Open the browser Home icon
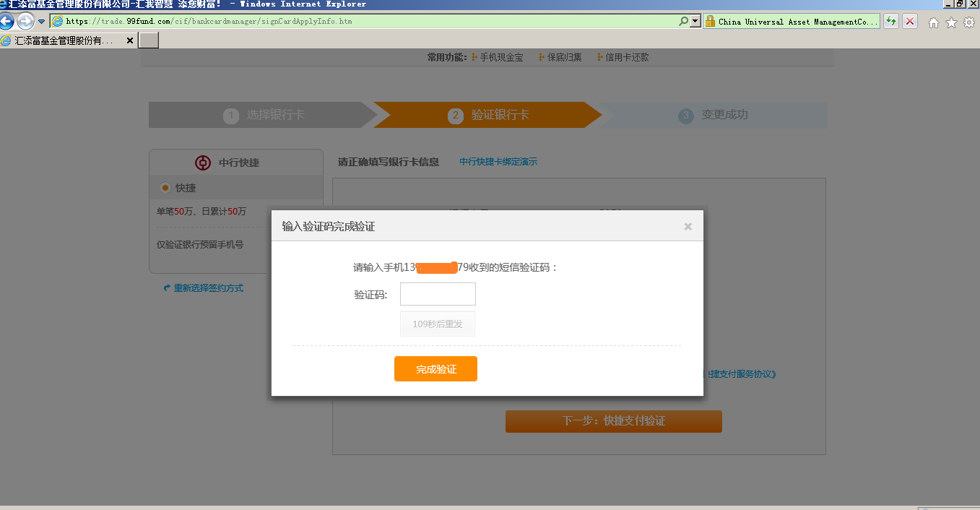This screenshot has width=980, height=510. (933, 22)
